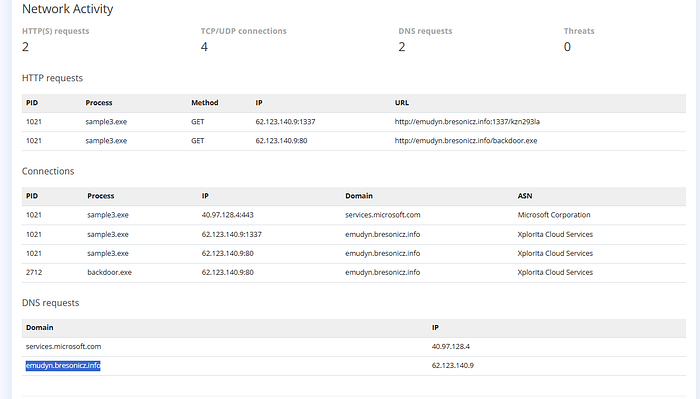
Task: Click backdoor.exe process in Connections table
Action: (109, 272)
